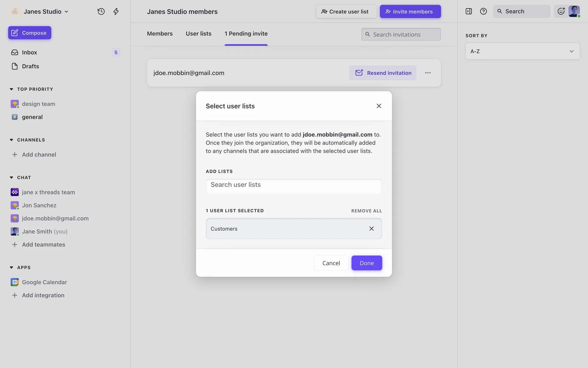This screenshot has height=368, width=588.
Task: Click the Google Calendar app icon
Action: click(14, 282)
